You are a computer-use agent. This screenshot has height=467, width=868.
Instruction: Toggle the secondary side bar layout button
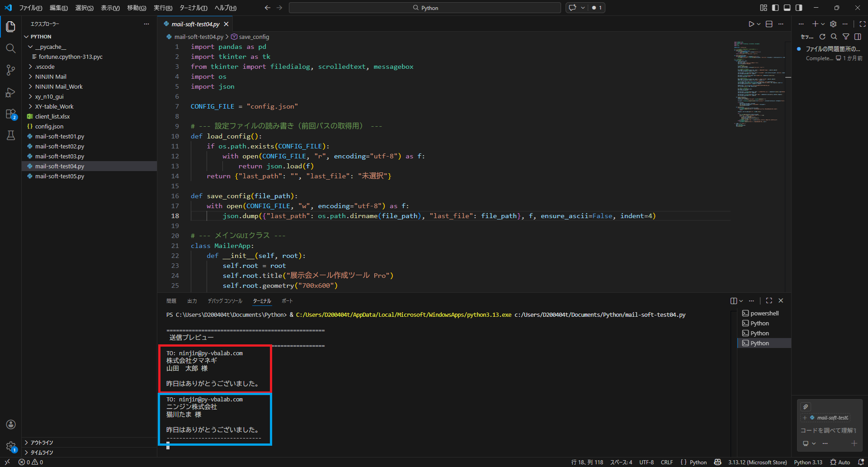pos(799,8)
